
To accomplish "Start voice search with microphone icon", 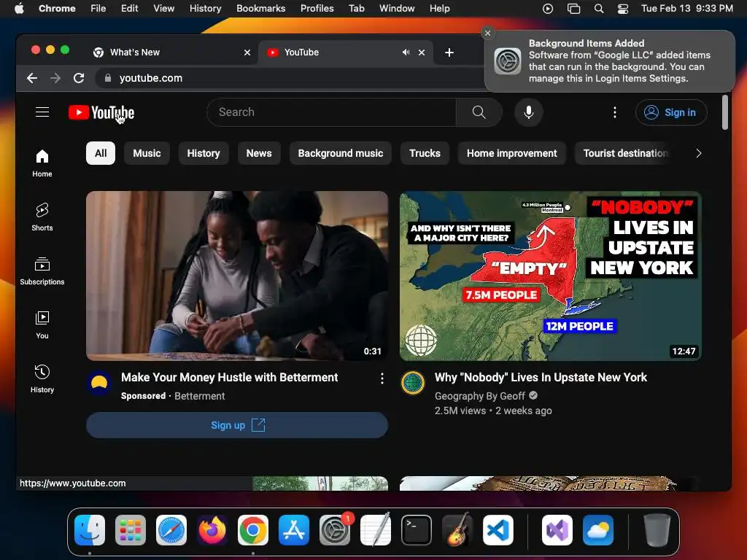I will pyautogui.click(x=528, y=112).
